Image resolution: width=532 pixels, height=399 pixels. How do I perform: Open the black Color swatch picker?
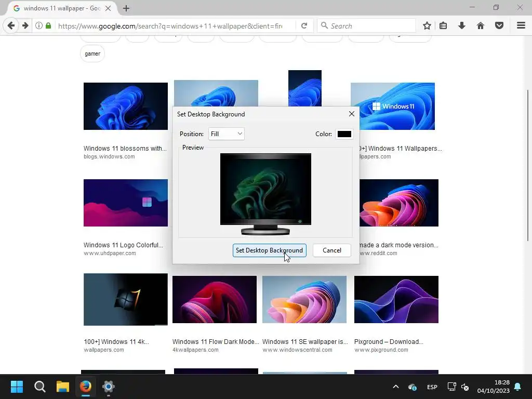pos(344,134)
